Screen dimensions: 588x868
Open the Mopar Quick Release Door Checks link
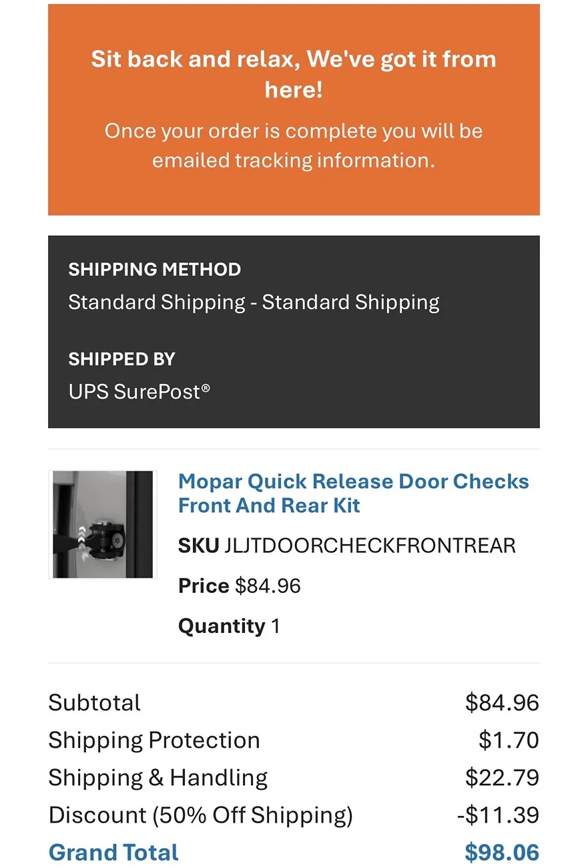tap(354, 493)
